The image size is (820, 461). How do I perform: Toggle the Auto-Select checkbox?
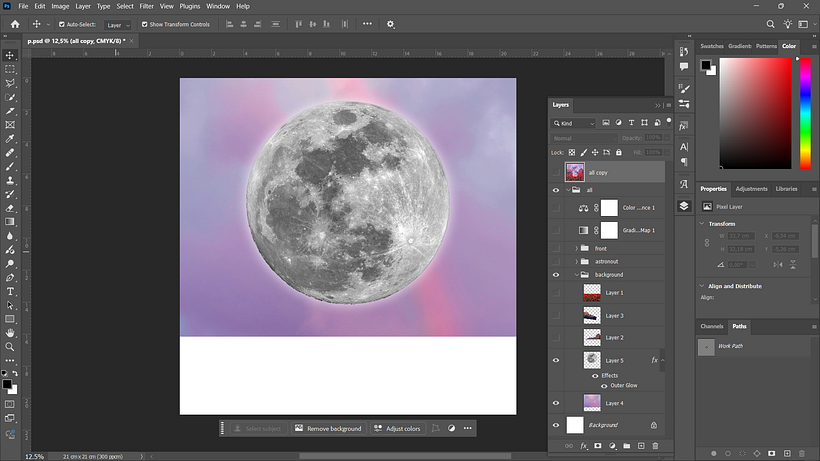pyautogui.click(x=62, y=25)
